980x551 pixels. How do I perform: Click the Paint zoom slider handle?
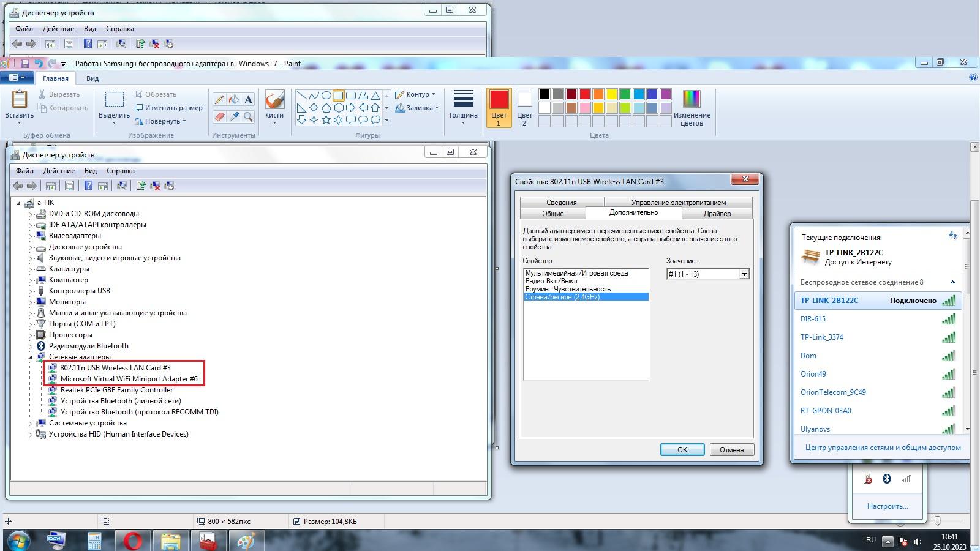tap(937, 521)
